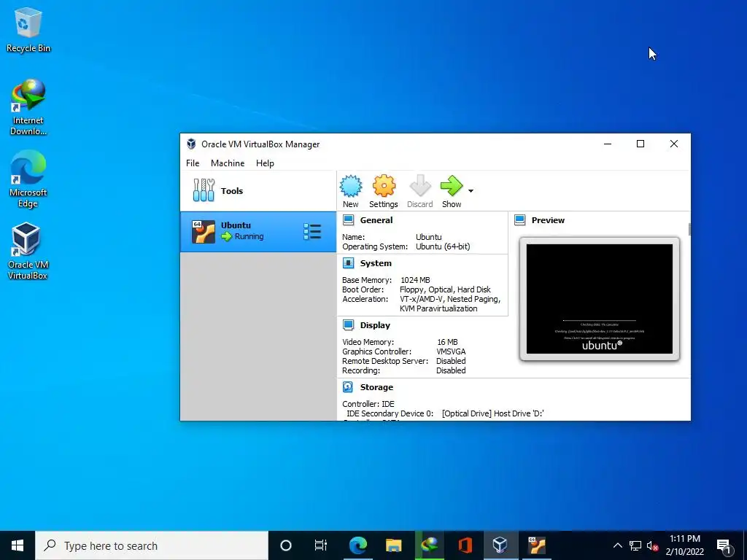Switch to VirtualBox Manager taskbar button
This screenshot has height=560, width=747.
pyautogui.click(x=500, y=545)
